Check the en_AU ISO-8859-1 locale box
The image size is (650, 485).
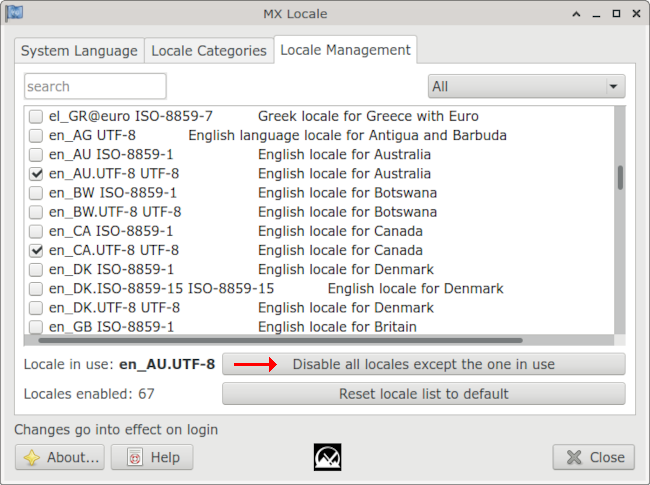coord(36,155)
